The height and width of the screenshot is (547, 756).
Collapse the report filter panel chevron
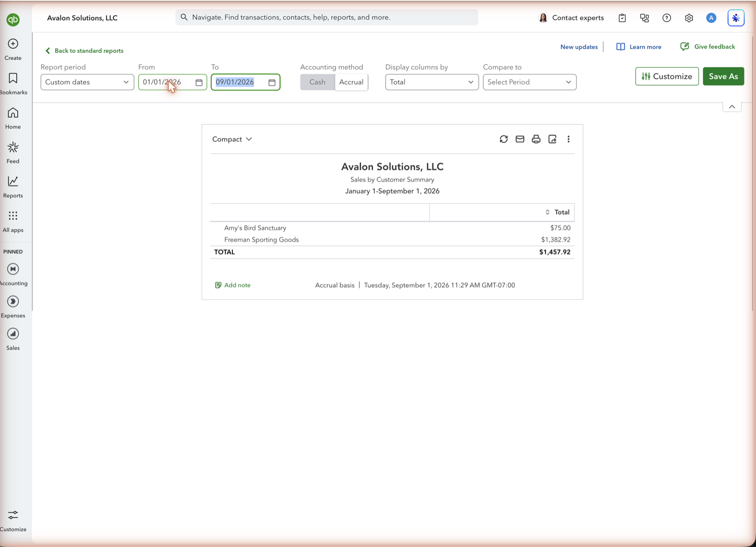click(732, 107)
